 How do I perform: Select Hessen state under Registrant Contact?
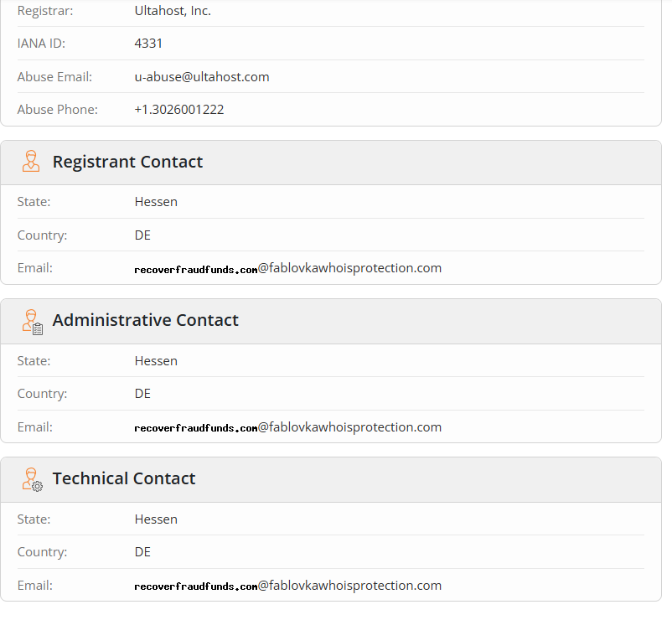pyautogui.click(x=156, y=201)
